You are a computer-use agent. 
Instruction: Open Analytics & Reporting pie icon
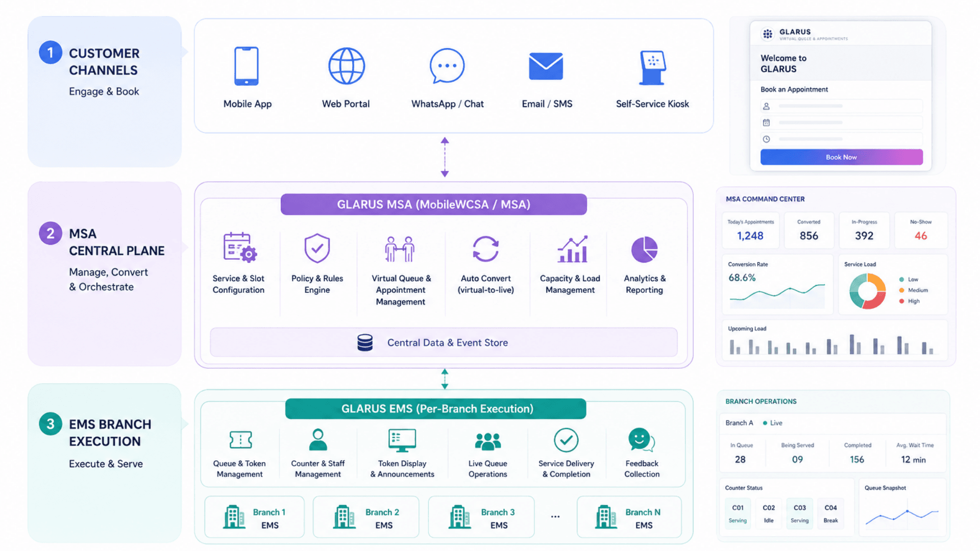pos(644,249)
